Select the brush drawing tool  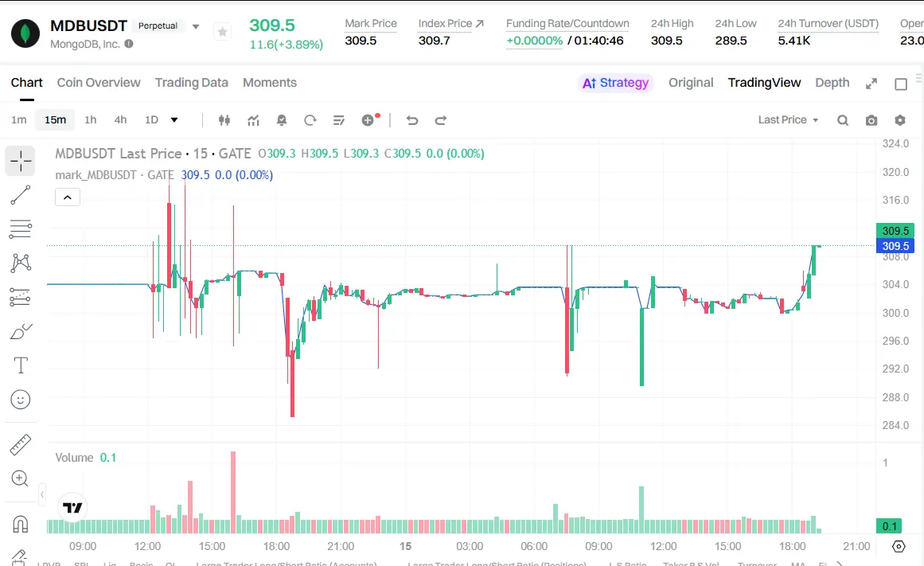pos(21,331)
